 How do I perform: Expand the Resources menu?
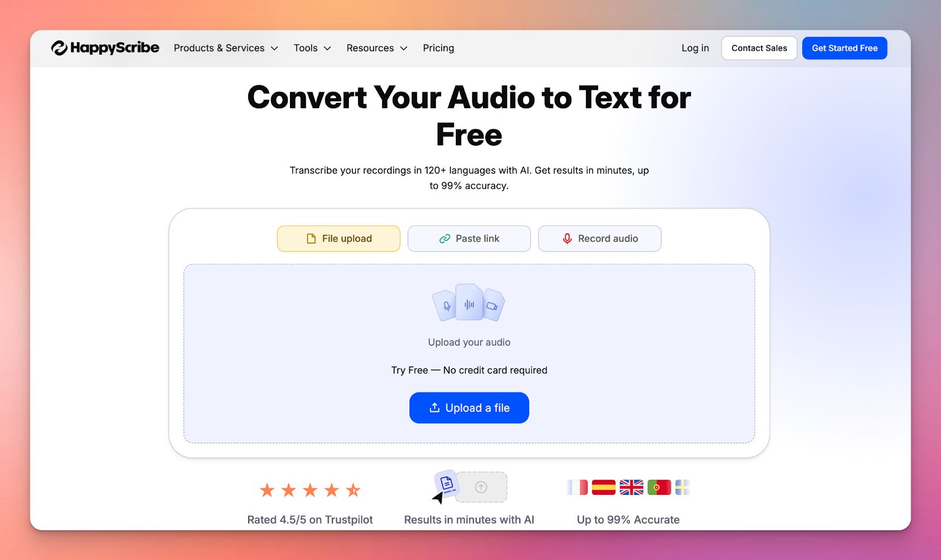[x=376, y=48]
